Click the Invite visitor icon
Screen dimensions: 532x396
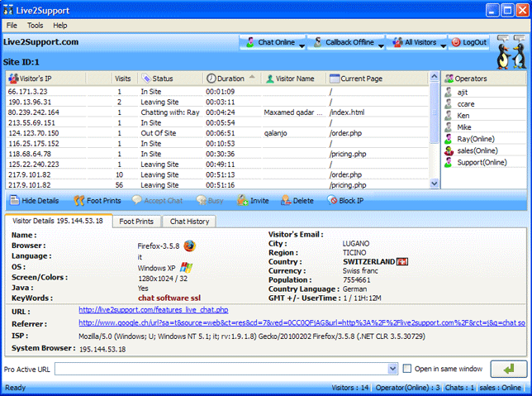pyautogui.click(x=243, y=200)
